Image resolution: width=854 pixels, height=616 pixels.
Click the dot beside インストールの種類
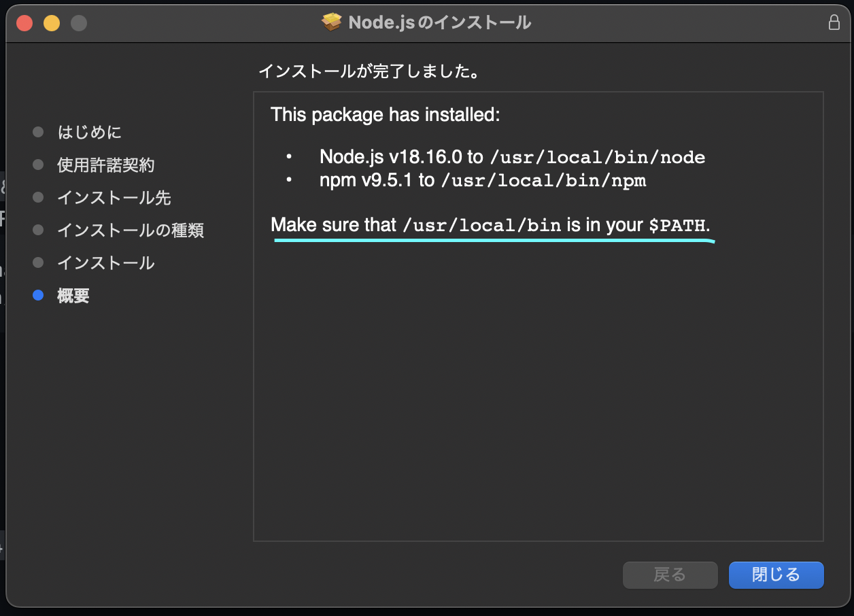click(x=38, y=230)
